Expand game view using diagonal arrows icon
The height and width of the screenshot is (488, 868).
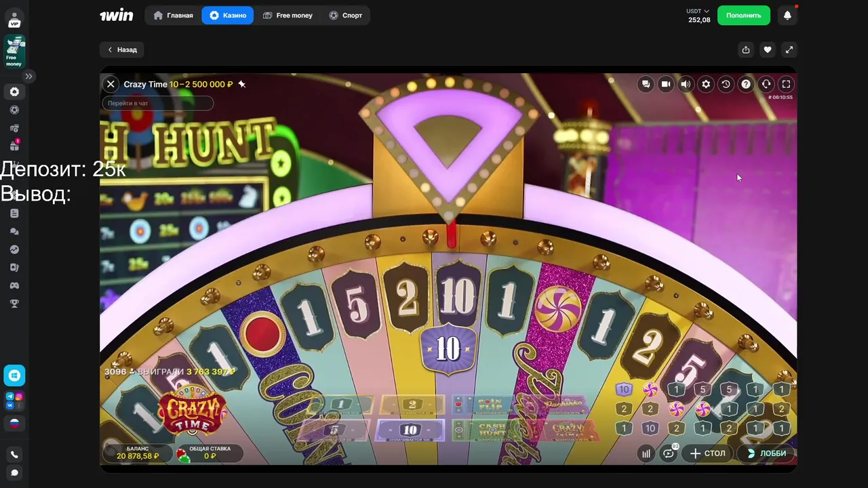click(x=789, y=49)
